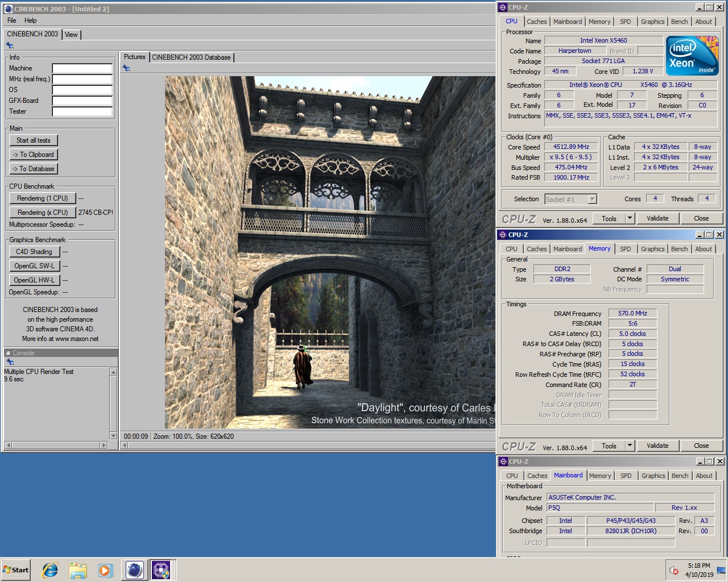The image size is (728, 582).
Task: Click Console scrollbar down arrow
Action: click(113, 436)
